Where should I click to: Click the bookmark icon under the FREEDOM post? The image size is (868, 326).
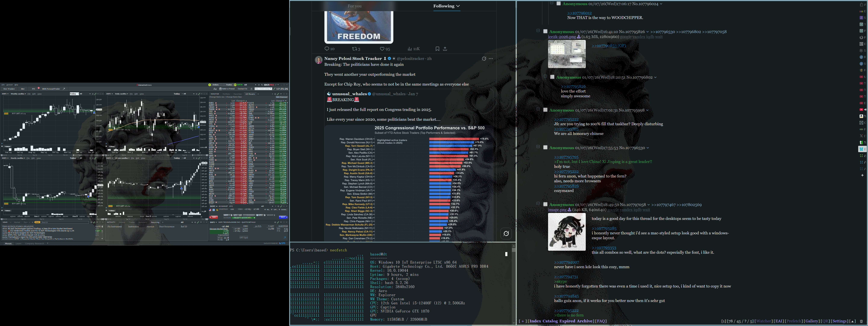click(437, 49)
